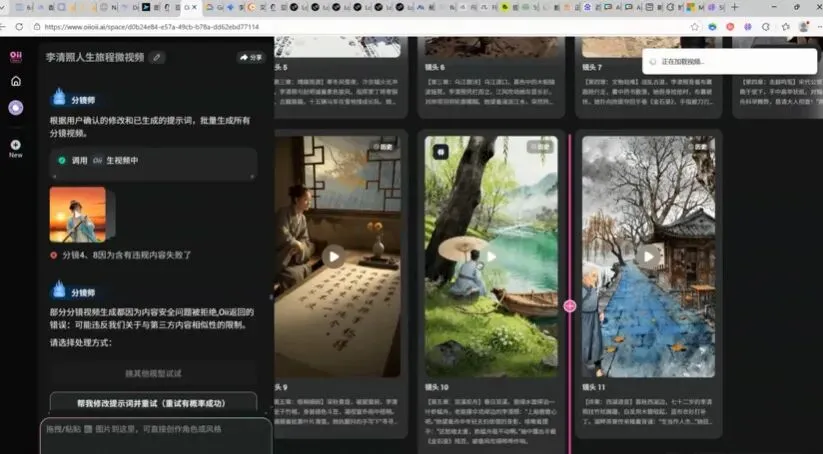Open the 镜头 5 thumbnail
This screenshot has width=823, height=454.
tap(337, 46)
